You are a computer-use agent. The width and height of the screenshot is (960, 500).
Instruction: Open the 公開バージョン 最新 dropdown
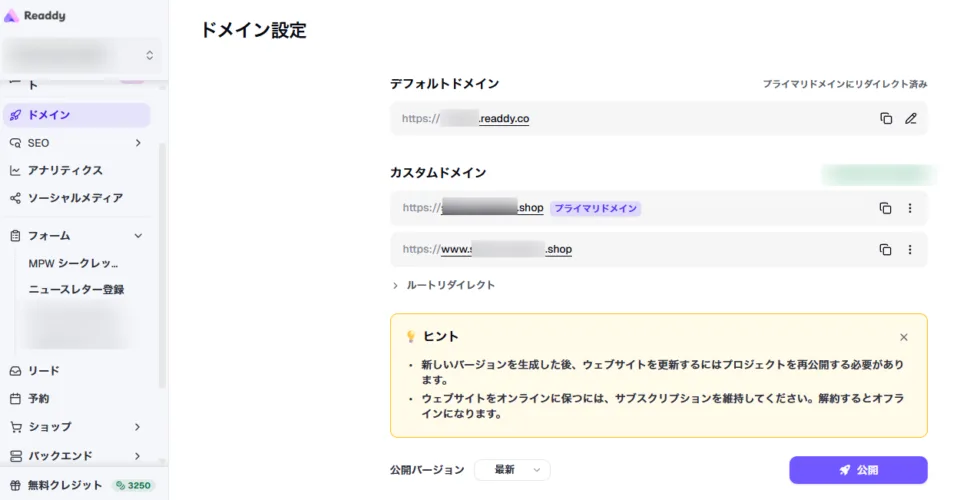coord(512,470)
